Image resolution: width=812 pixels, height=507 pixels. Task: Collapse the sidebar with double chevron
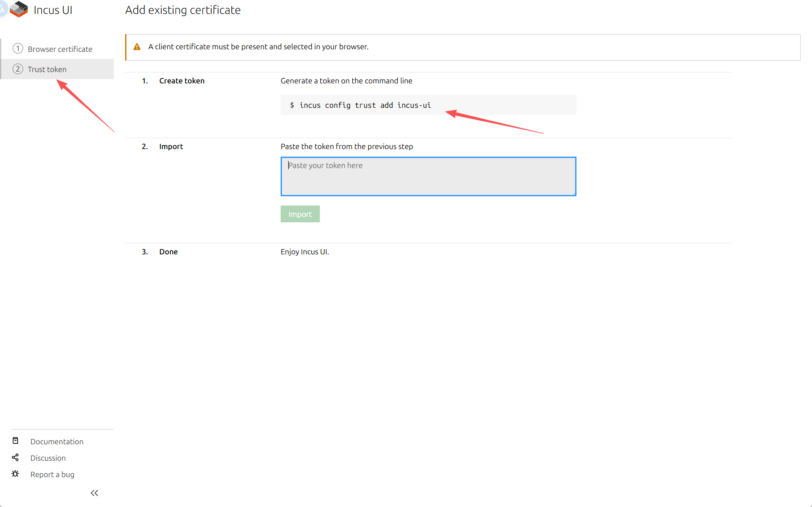94,493
